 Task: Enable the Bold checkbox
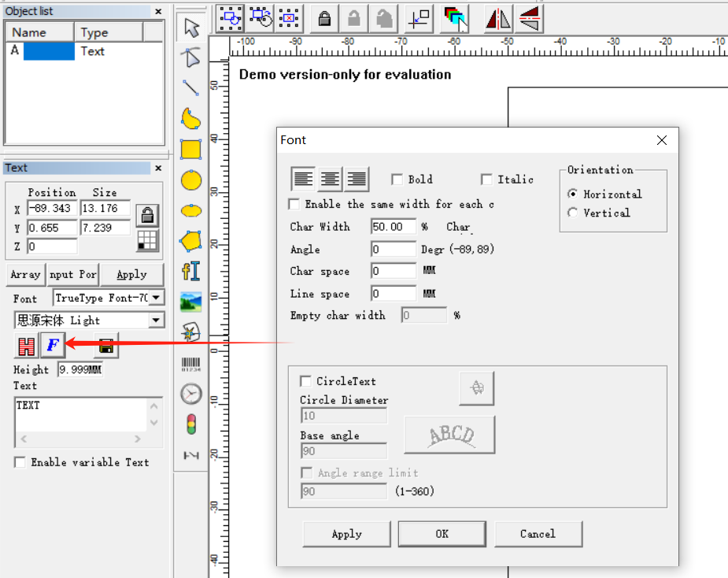397,180
